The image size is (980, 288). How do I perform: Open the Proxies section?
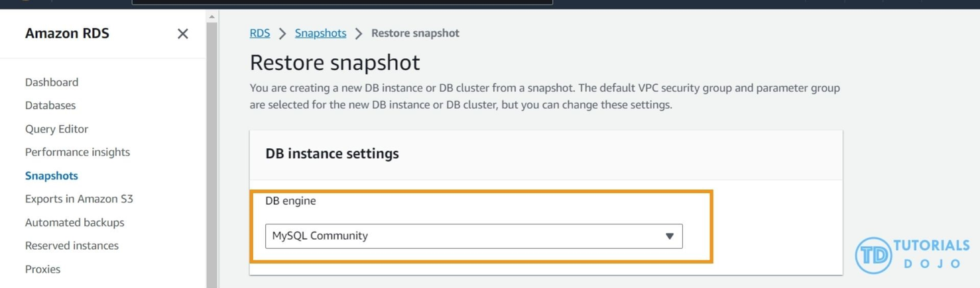(42, 269)
